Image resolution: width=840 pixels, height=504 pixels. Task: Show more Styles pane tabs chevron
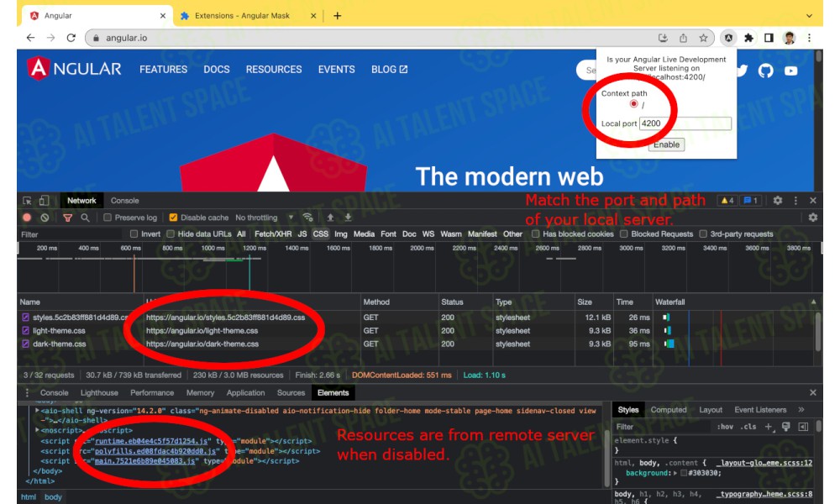coord(801,410)
